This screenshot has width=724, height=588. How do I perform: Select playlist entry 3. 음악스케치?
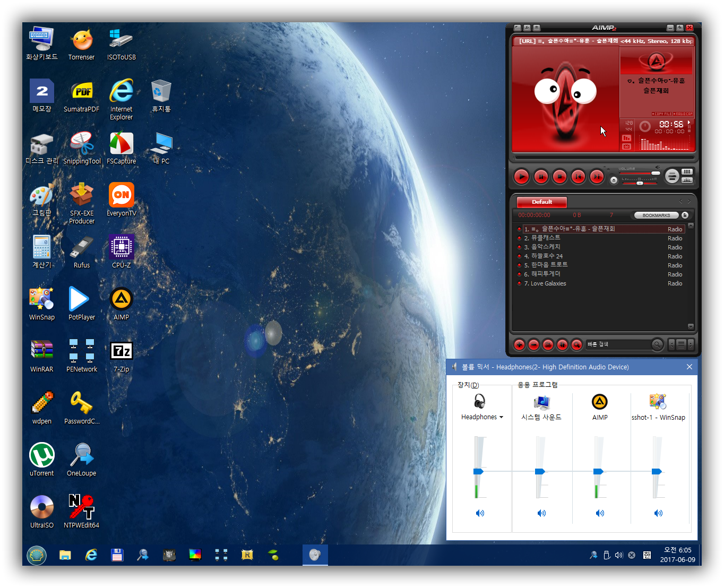coord(601,247)
